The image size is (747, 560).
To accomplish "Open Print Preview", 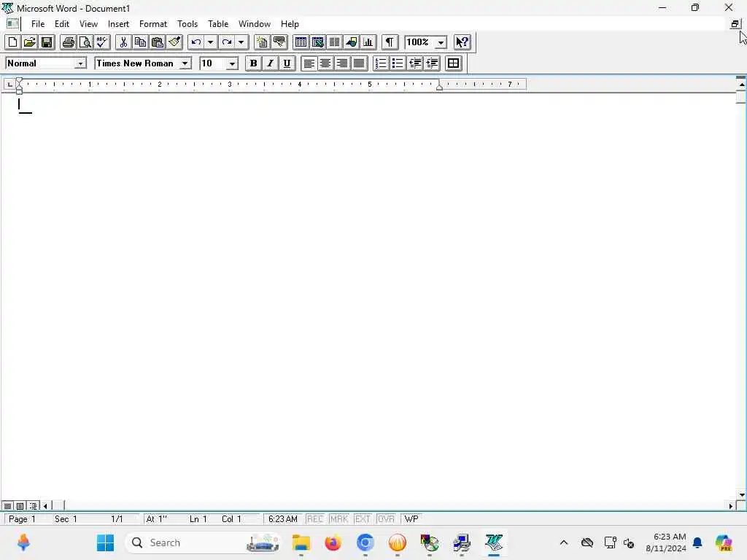I will pyautogui.click(x=85, y=42).
